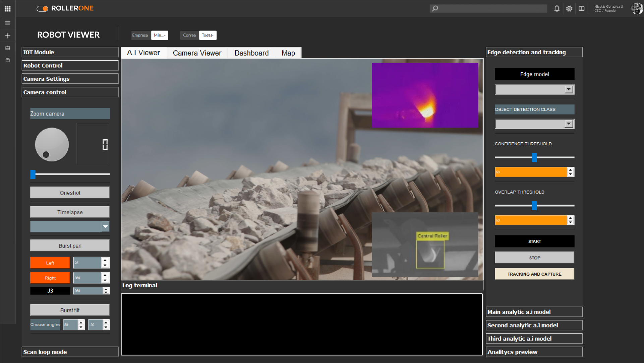Click the notifications bell icon

coord(557,8)
